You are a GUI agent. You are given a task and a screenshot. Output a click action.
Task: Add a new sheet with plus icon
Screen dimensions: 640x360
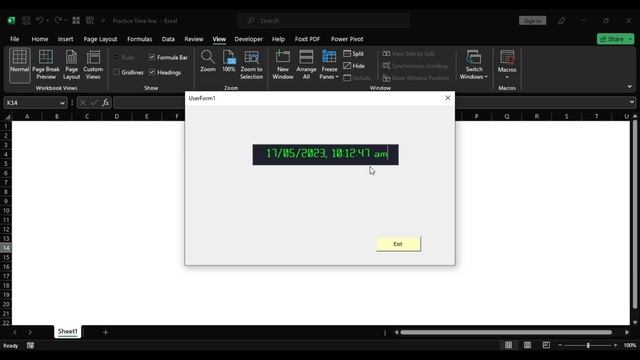point(105,332)
